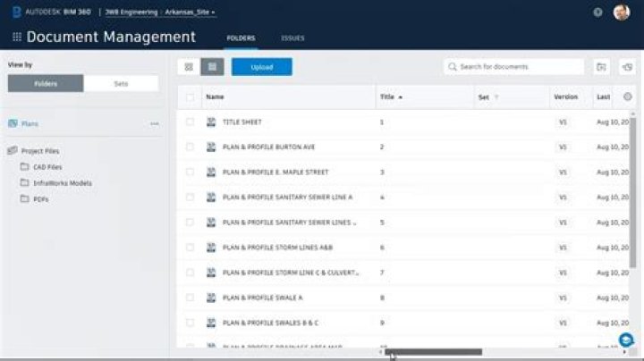Click the Last column header
Image resolution: width=644 pixels, height=361 pixels.
[x=603, y=97]
